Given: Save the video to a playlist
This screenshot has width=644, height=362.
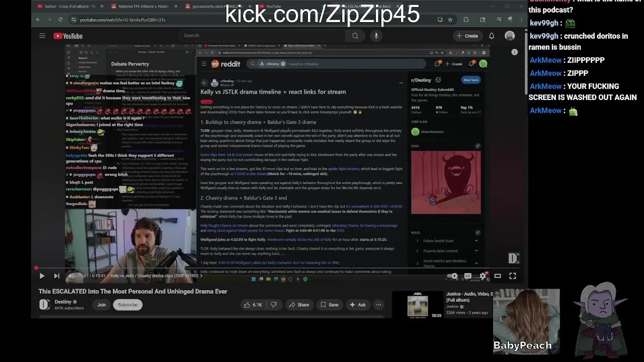Looking at the screenshot, I should tap(329, 305).
